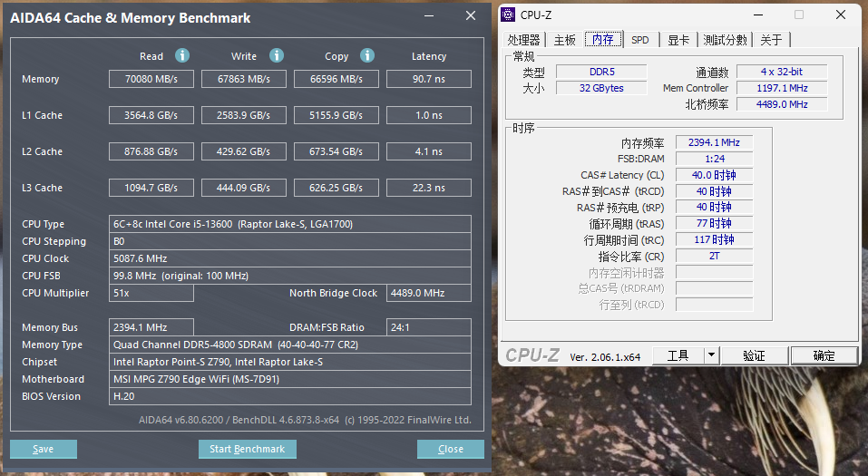
Task: Click the 工具 button in CPU-Z
Action: click(x=678, y=355)
